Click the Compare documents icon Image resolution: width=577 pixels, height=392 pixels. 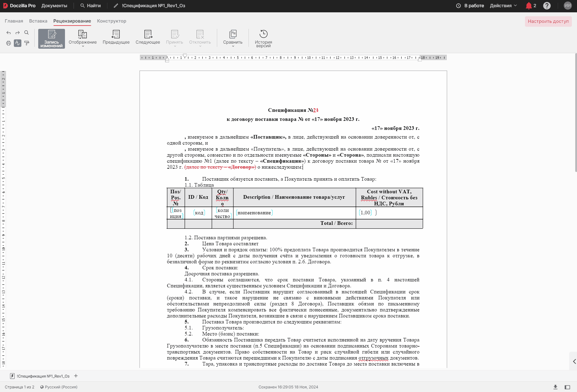coord(233,38)
